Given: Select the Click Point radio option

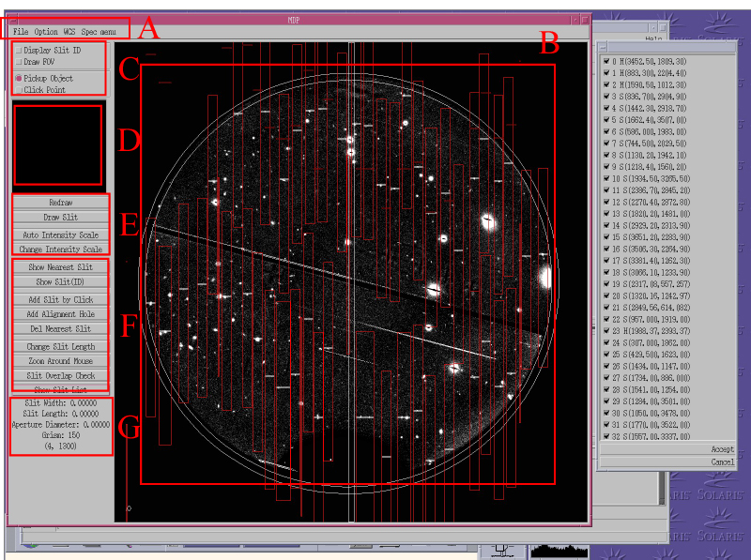Looking at the screenshot, I should coord(19,90).
